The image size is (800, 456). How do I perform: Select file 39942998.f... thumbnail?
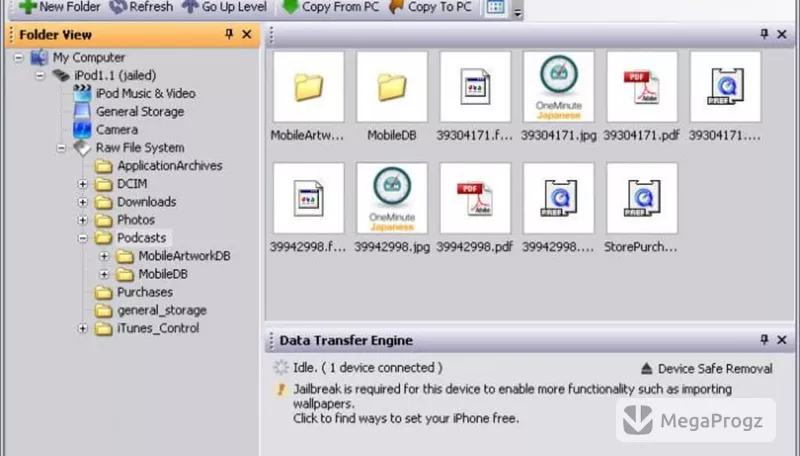tap(308, 198)
